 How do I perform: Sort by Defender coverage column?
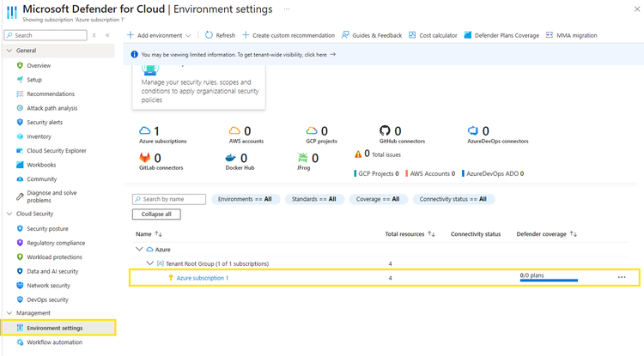tap(547, 234)
